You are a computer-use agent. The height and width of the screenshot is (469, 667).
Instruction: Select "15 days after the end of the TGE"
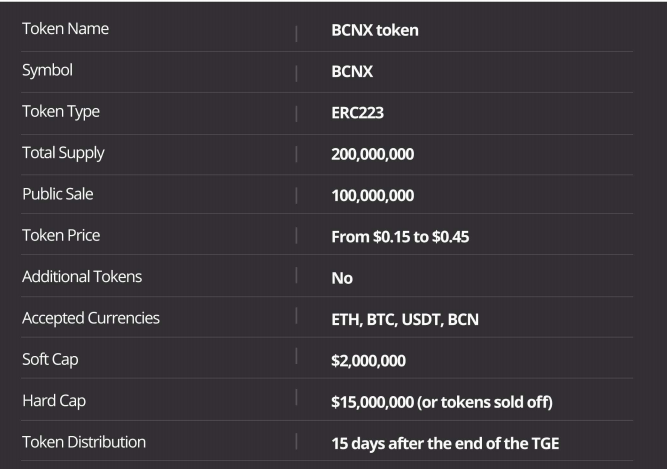coord(452,443)
